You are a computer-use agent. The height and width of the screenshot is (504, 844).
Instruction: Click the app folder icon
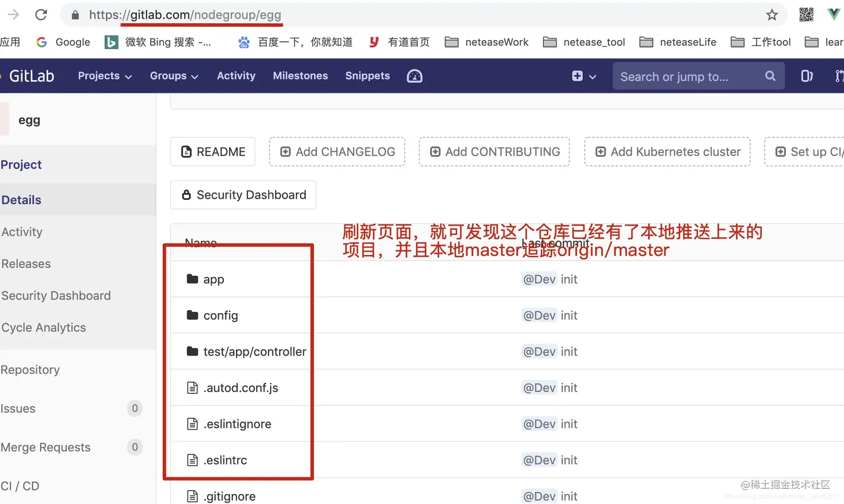(x=193, y=279)
